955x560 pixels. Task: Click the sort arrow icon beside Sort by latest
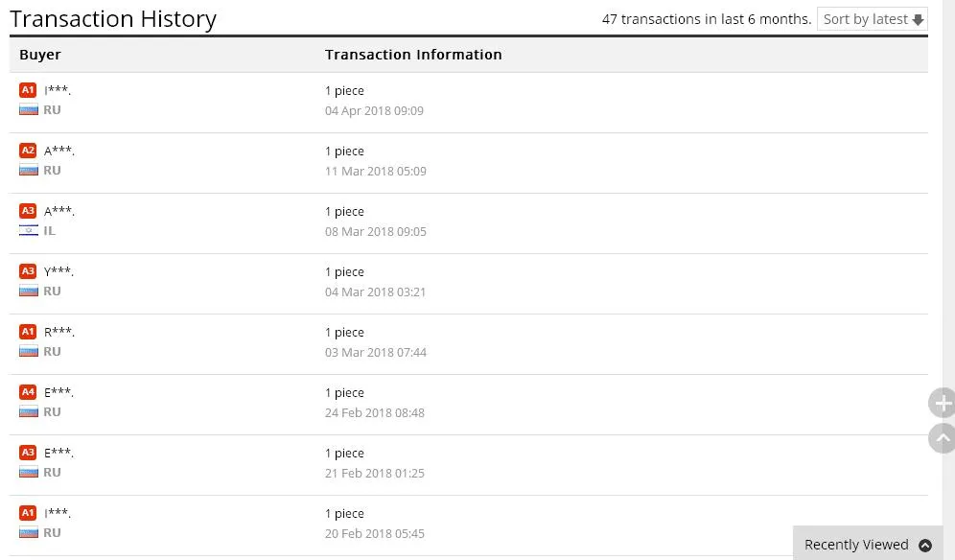coord(918,19)
